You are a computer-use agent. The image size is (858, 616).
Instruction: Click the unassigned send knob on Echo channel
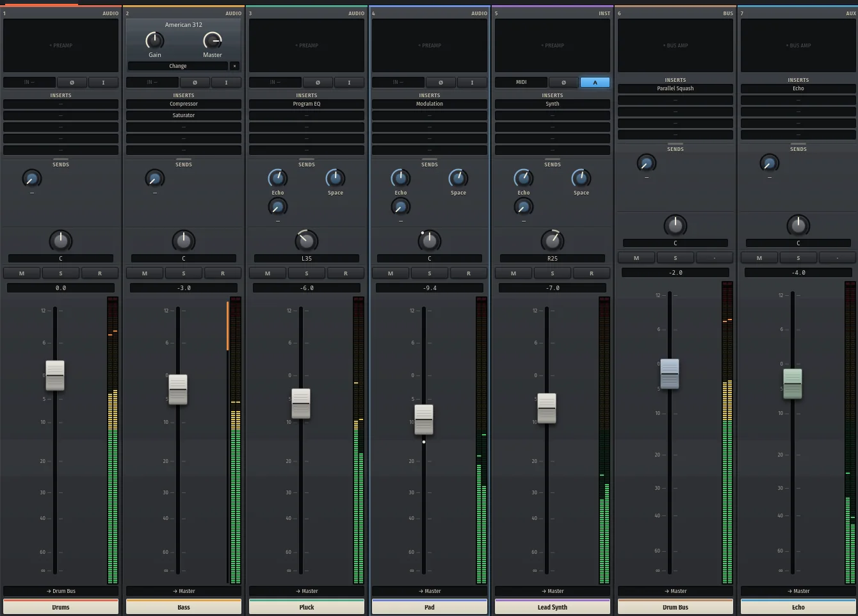pyautogui.click(x=769, y=163)
